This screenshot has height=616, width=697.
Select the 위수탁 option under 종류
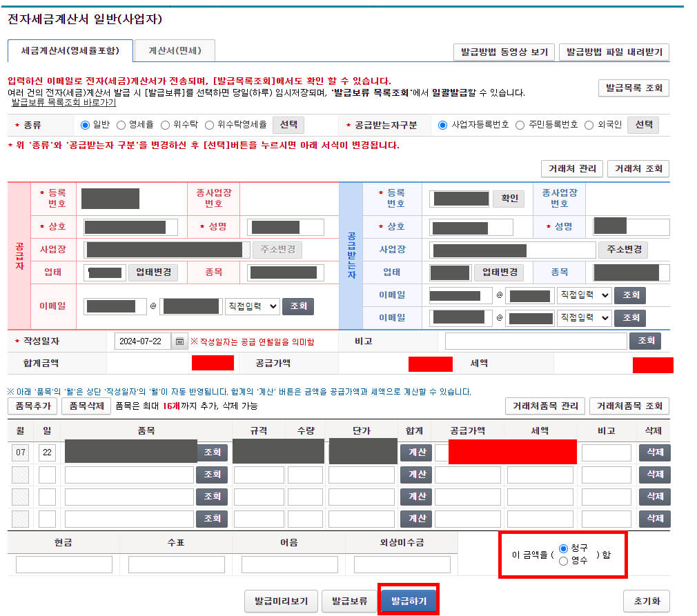coord(166,125)
